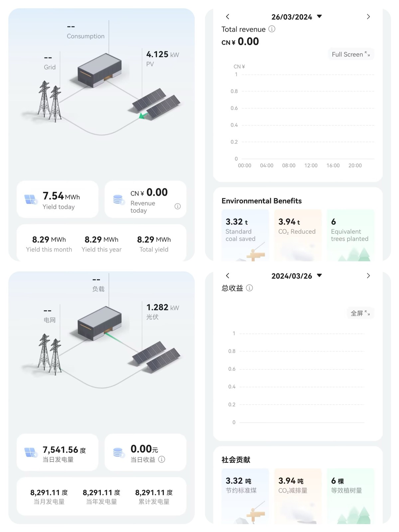
Task: Select the 当月发电量 value
Action: point(49,492)
